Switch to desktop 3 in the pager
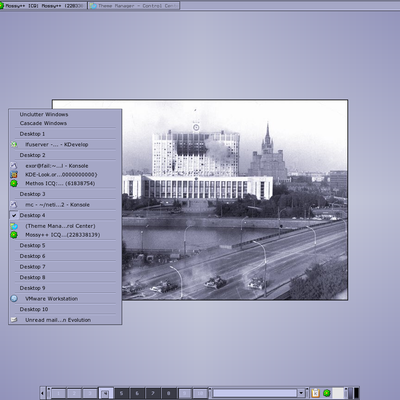 90,393
